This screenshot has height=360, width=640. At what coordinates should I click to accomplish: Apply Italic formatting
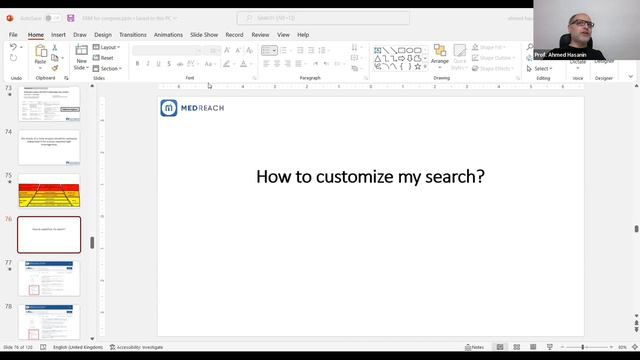tap(148, 64)
